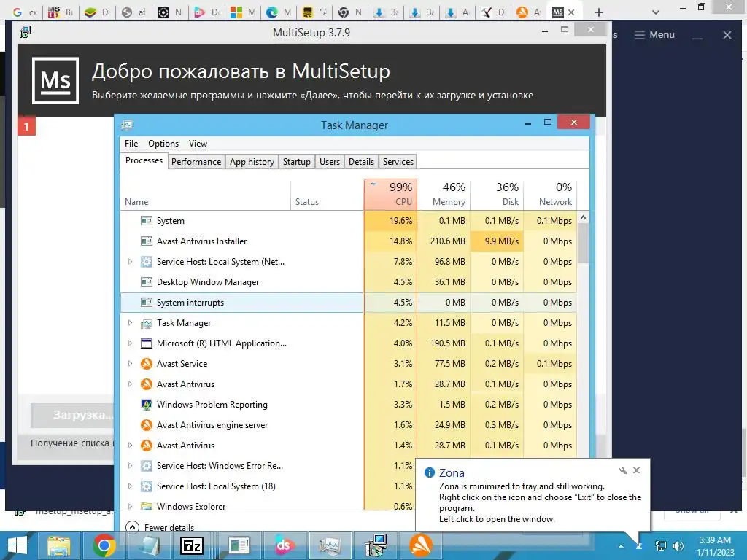Expand the Windows Explorer process row
The height and width of the screenshot is (560, 747).
[x=130, y=506]
